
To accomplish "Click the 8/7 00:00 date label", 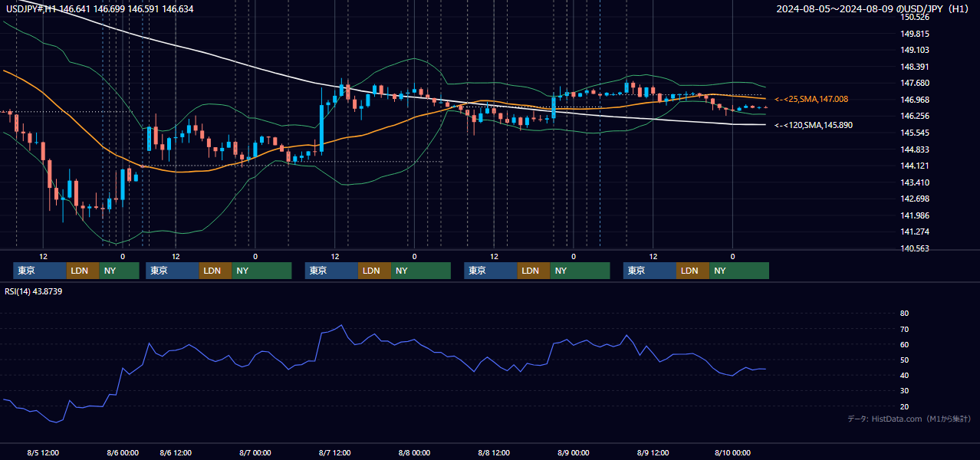I will tap(255, 452).
